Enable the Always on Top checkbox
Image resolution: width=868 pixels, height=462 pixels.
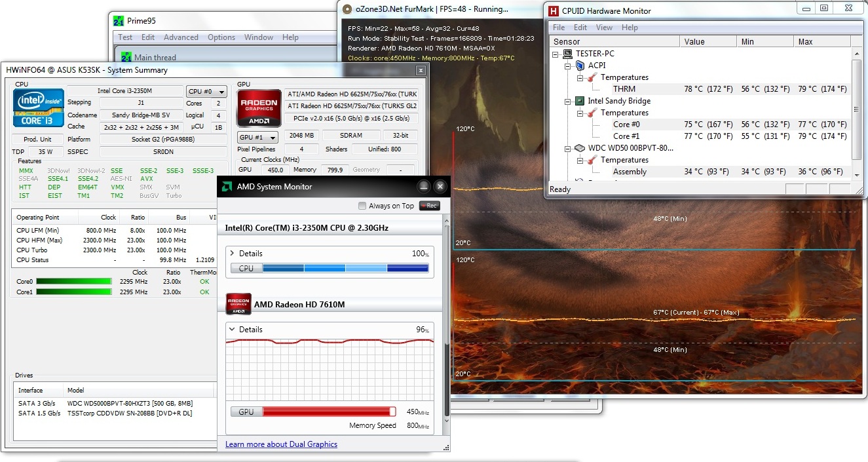click(362, 206)
